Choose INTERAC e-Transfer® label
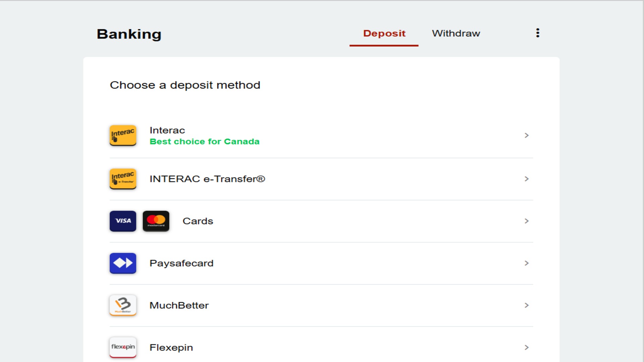The image size is (644, 362). click(207, 179)
